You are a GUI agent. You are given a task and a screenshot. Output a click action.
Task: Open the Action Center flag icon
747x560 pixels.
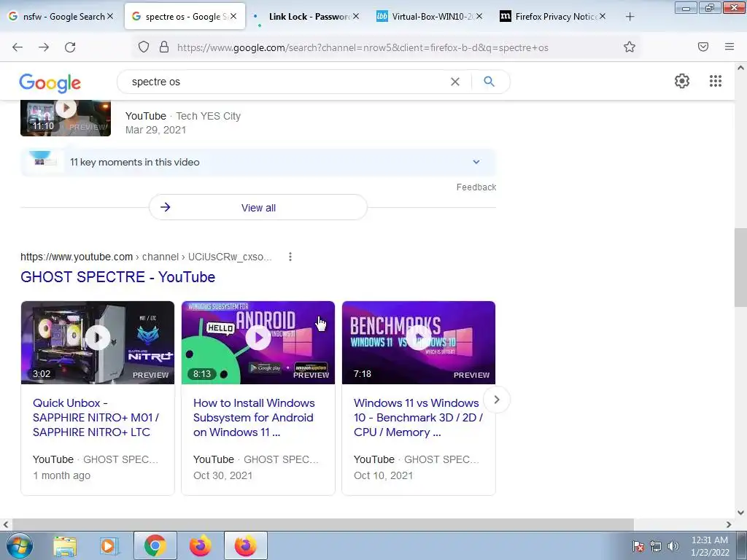[x=638, y=547]
